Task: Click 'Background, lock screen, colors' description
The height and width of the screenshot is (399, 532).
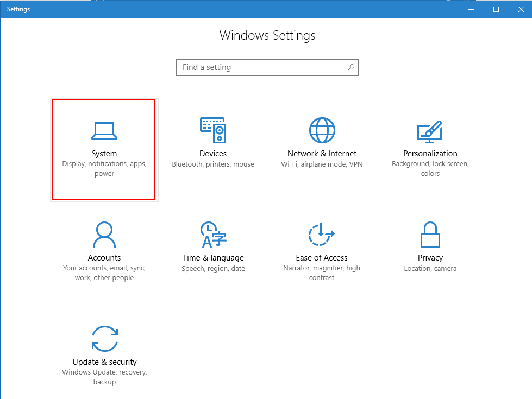Action: click(430, 168)
